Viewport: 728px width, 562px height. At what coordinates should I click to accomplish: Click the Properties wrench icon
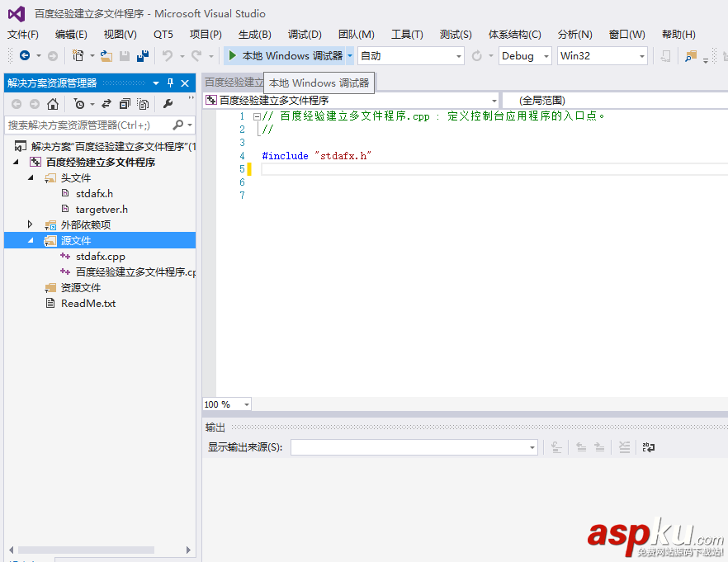click(x=168, y=104)
